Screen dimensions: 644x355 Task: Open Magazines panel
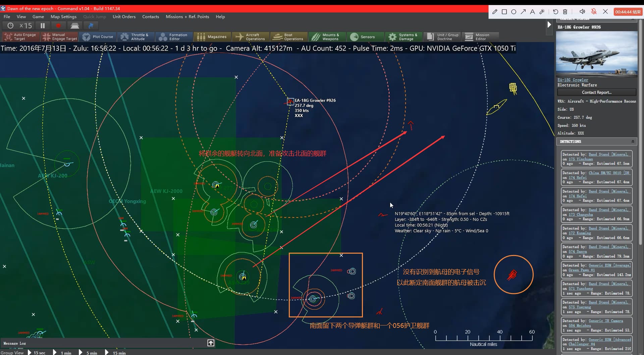point(212,37)
